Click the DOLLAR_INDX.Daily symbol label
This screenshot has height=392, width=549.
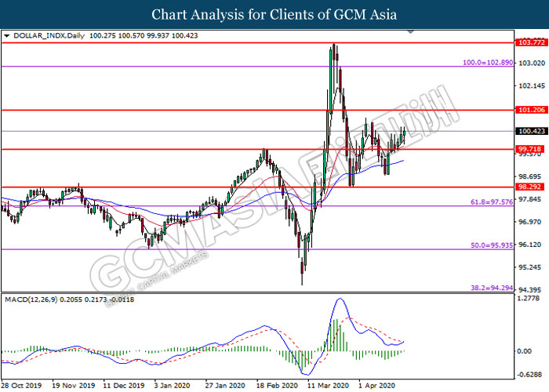pyautogui.click(x=49, y=36)
